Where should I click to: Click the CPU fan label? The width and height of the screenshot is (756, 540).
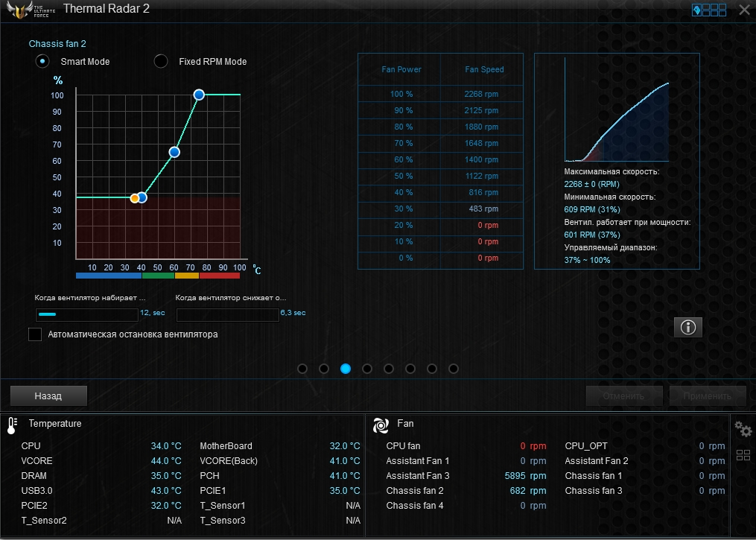403,446
